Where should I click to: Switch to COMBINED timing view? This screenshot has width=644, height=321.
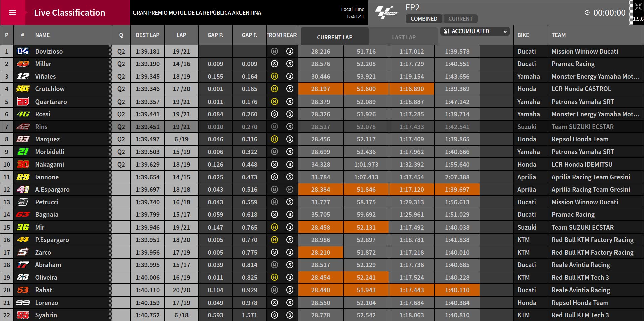tap(424, 19)
